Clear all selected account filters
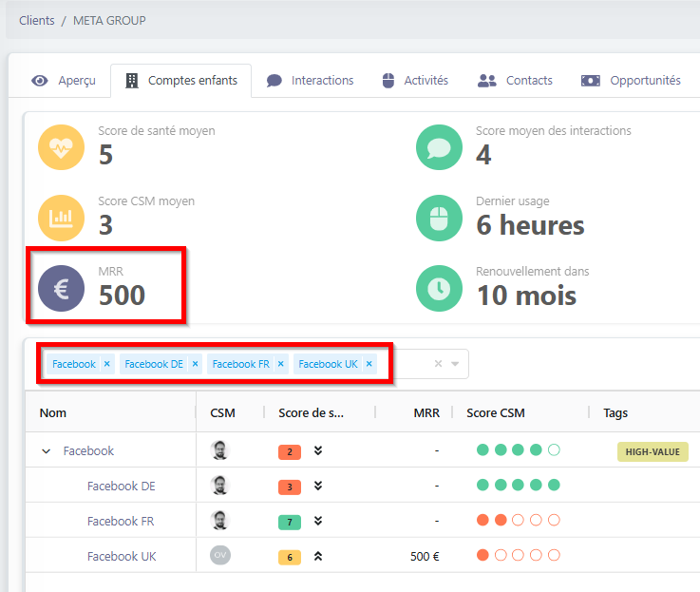Image resolution: width=700 pixels, height=592 pixels. [x=438, y=364]
